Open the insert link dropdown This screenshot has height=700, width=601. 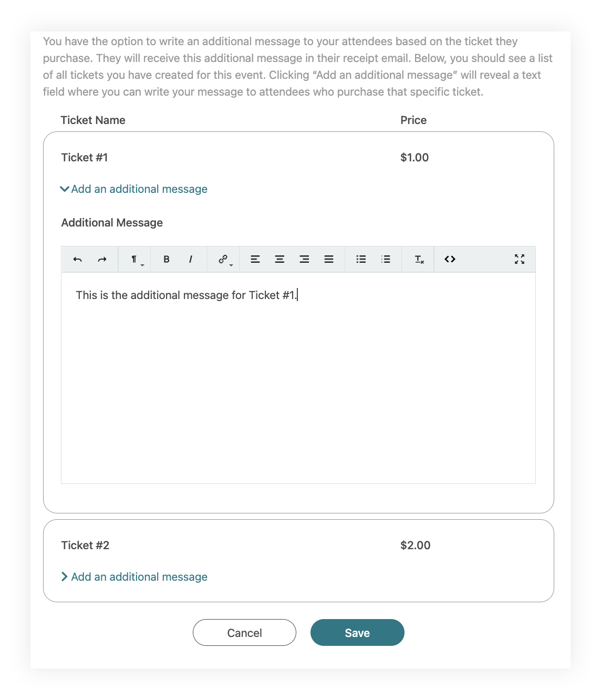click(224, 259)
